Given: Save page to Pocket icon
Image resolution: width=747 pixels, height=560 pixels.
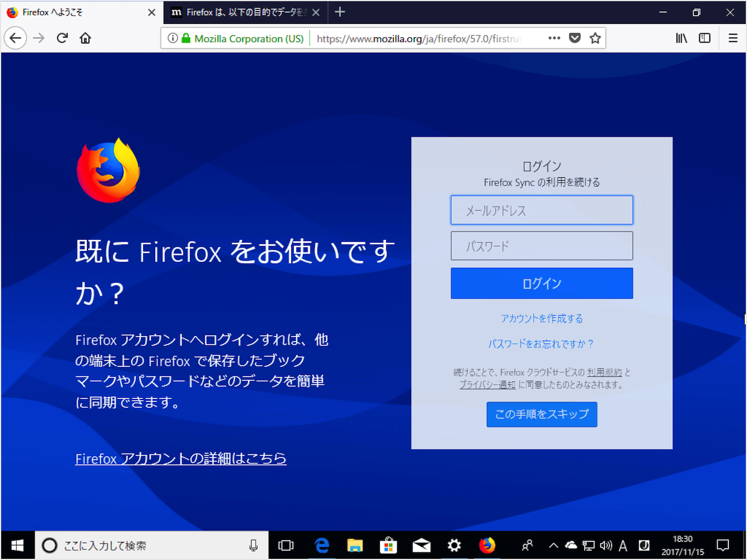Looking at the screenshot, I should pos(575,38).
